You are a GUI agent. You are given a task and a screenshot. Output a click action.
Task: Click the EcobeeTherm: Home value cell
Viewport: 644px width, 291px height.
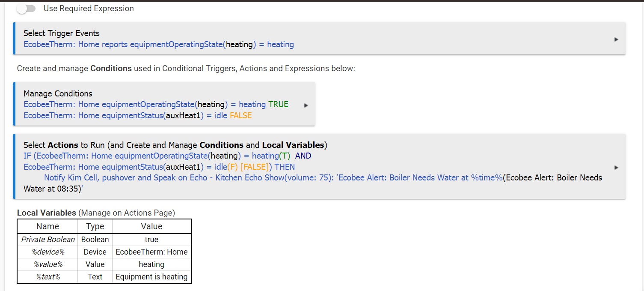(151, 252)
